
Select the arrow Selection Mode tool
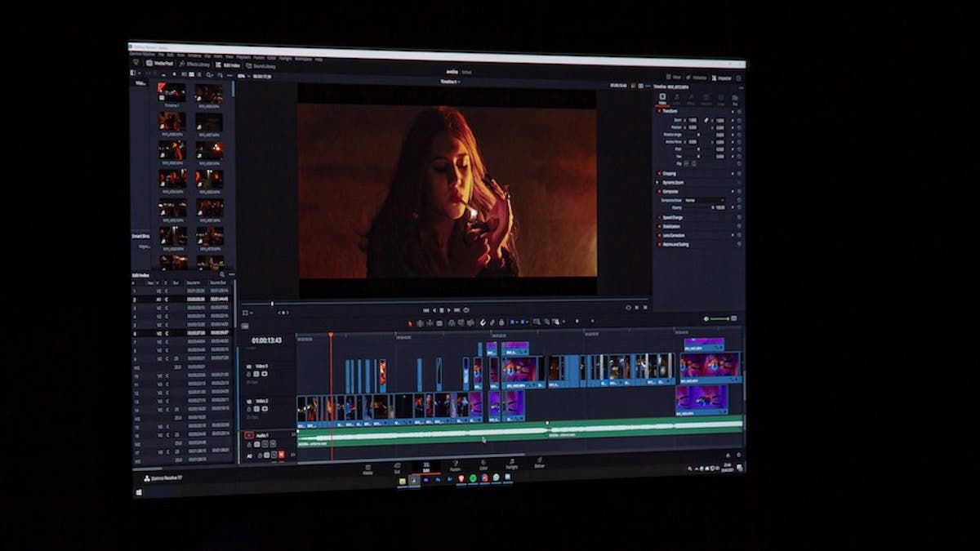(x=411, y=322)
